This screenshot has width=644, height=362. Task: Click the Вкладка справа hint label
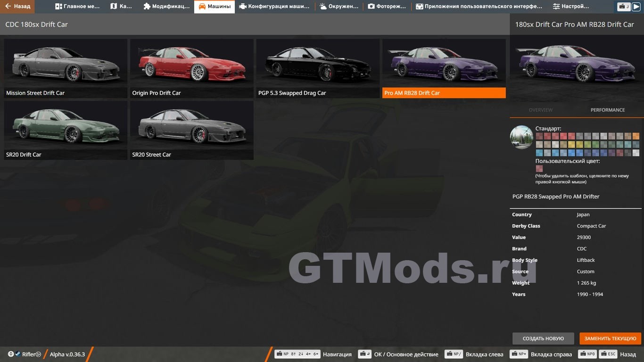point(551,354)
